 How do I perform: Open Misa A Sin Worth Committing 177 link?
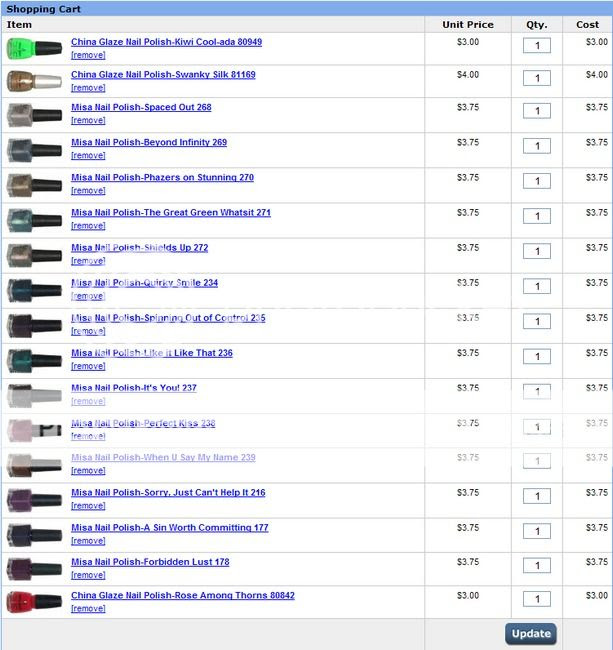(x=170, y=528)
